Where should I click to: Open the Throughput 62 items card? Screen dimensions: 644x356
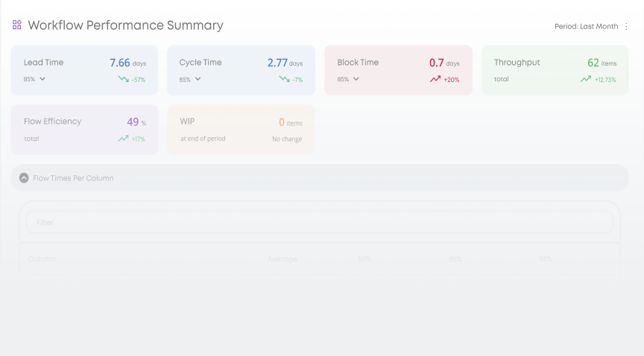555,70
